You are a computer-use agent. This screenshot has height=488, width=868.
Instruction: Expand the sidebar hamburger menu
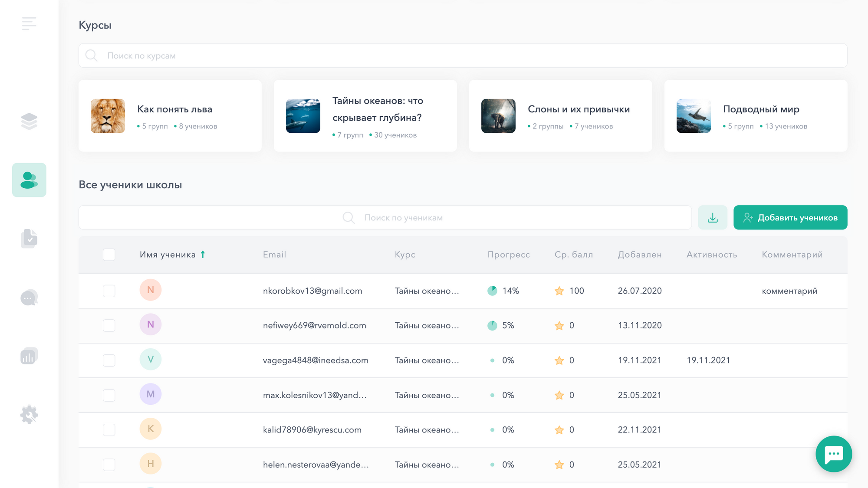coord(29,23)
